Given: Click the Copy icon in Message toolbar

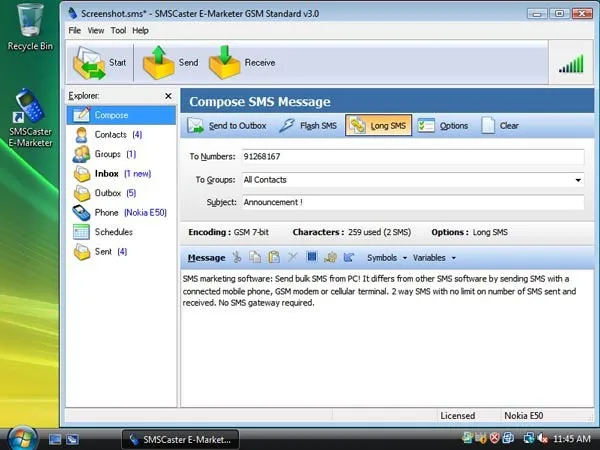Looking at the screenshot, I should [x=255, y=258].
